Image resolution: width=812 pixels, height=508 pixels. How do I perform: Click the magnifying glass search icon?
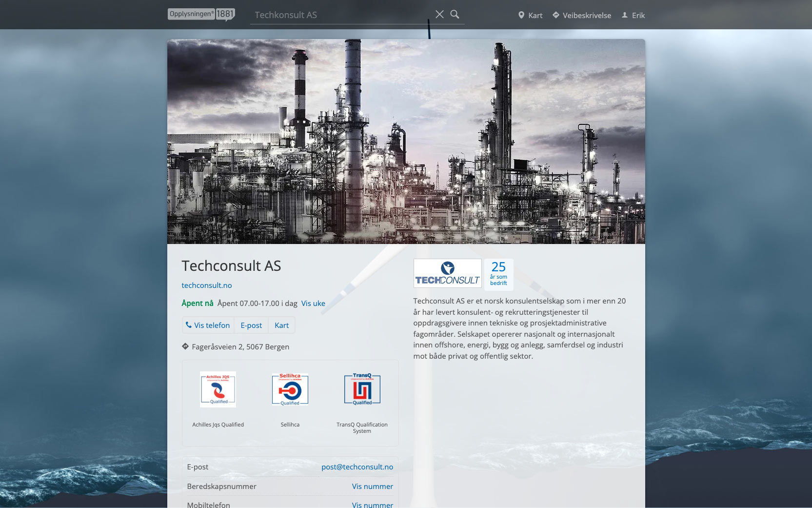(455, 15)
